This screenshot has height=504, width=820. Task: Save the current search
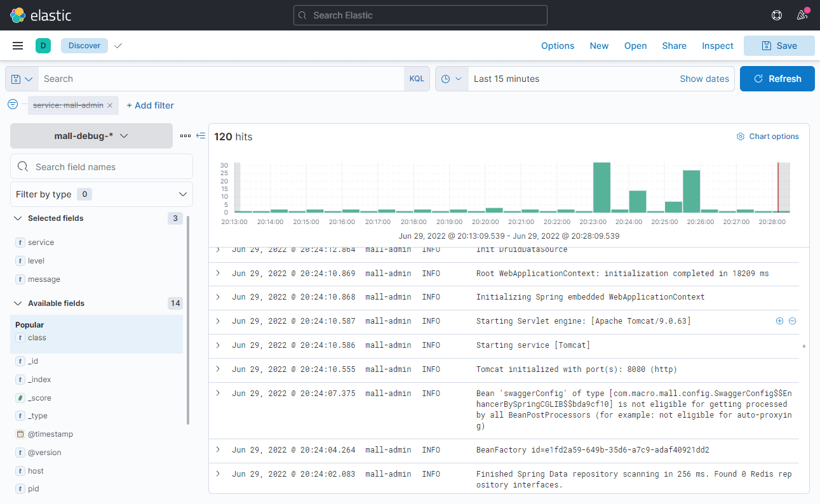click(x=779, y=46)
